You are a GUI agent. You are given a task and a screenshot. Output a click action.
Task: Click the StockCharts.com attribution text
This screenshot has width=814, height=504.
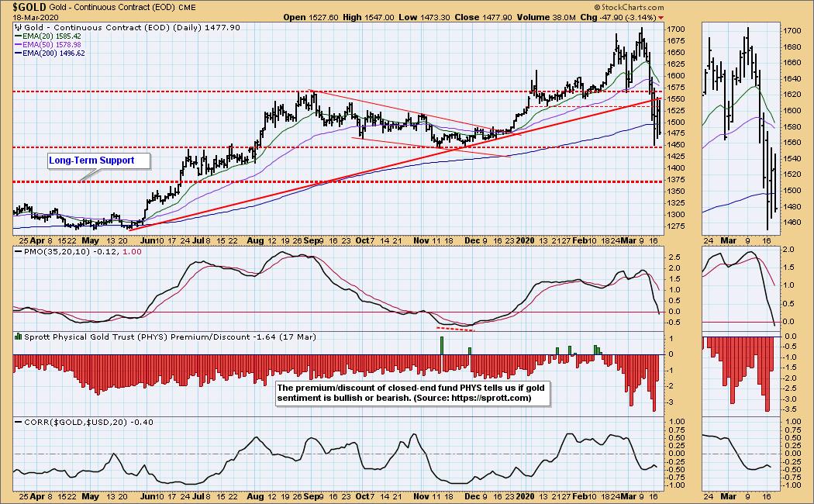[x=629, y=7]
